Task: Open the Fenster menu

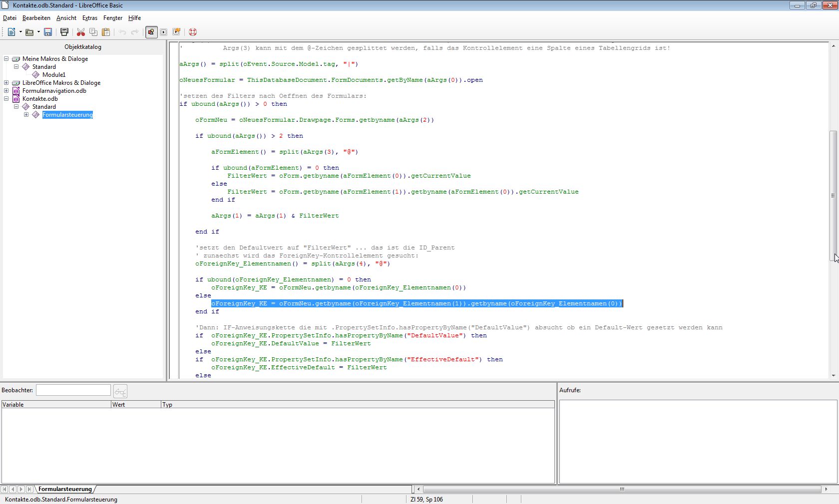Action: (113, 18)
